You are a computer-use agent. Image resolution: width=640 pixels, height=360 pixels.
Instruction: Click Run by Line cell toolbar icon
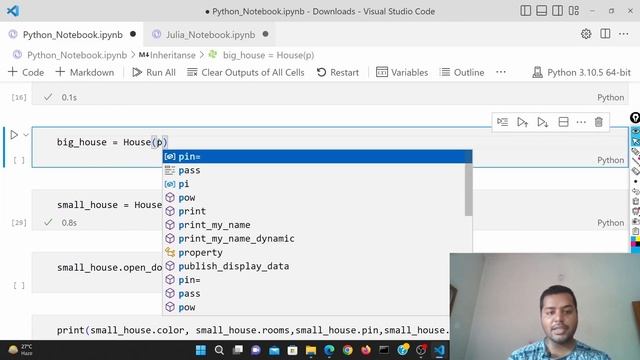coord(502,122)
